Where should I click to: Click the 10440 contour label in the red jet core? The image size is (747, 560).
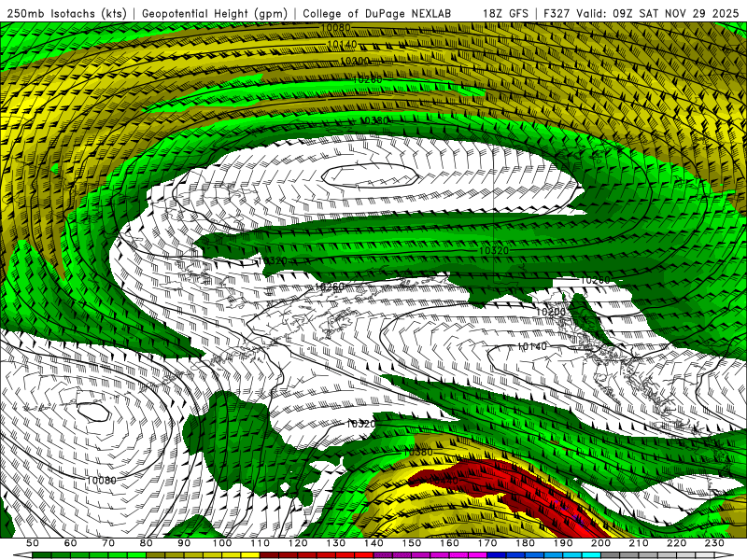pos(443,480)
